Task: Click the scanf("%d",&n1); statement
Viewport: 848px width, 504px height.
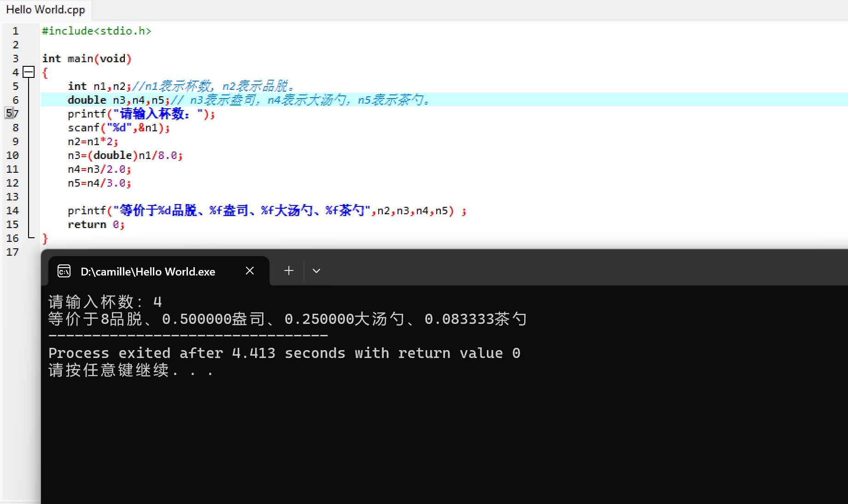Action: click(119, 128)
